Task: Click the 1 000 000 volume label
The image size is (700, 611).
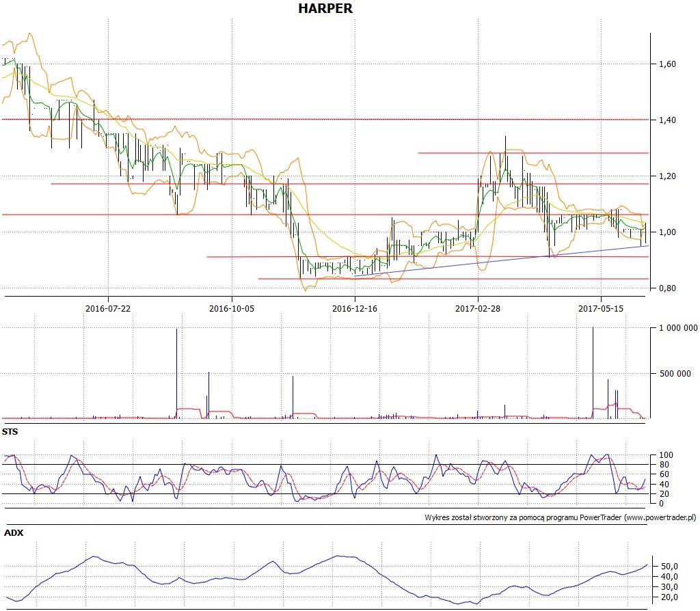Action: point(678,328)
